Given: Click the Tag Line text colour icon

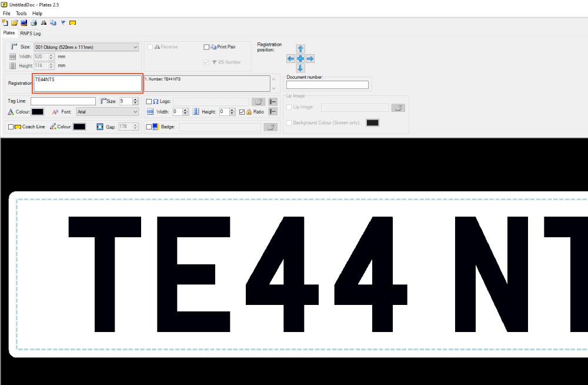Looking at the screenshot, I should 11,112.
